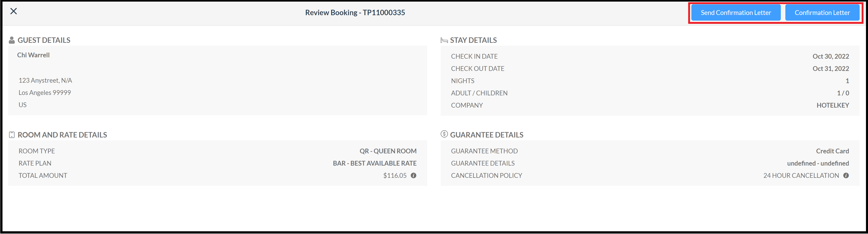Click the guarantee method Credit Card

pyautogui.click(x=832, y=151)
